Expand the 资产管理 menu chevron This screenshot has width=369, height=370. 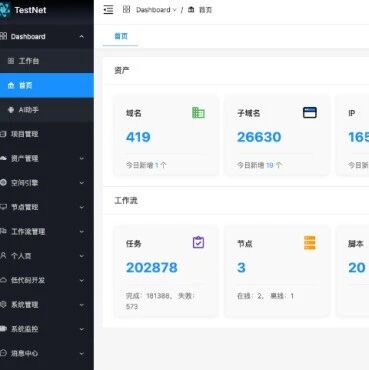(82, 158)
